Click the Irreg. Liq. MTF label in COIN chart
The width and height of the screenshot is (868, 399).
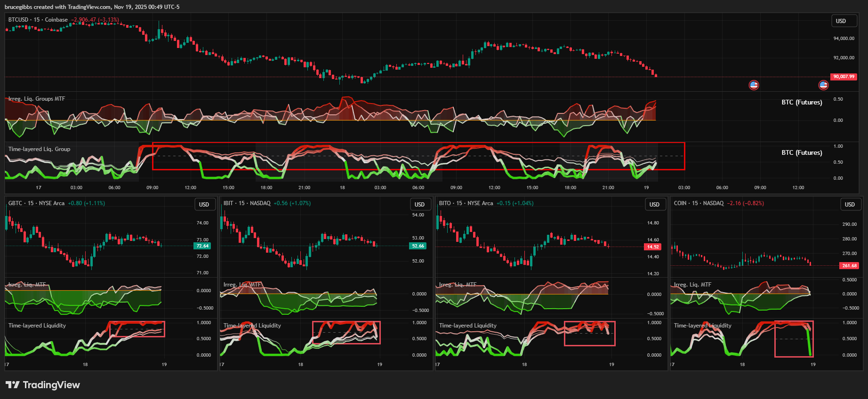click(692, 285)
